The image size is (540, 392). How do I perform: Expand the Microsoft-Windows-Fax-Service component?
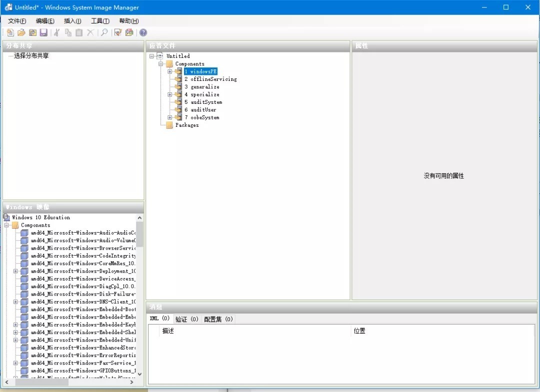(x=15, y=363)
